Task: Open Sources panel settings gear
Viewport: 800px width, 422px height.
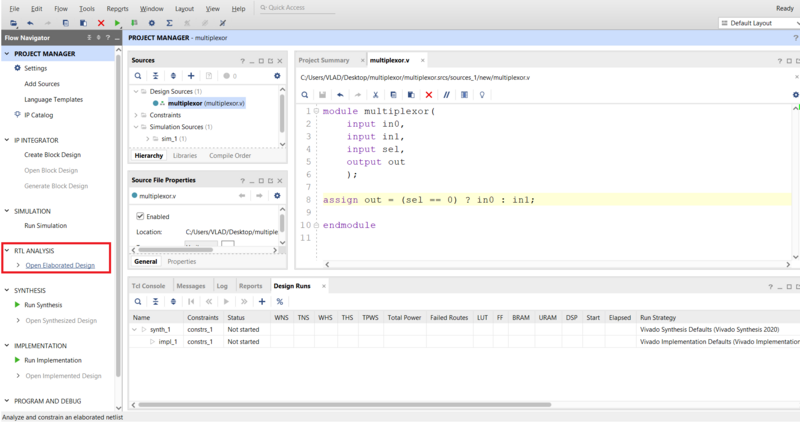Action: click(277, 76)
